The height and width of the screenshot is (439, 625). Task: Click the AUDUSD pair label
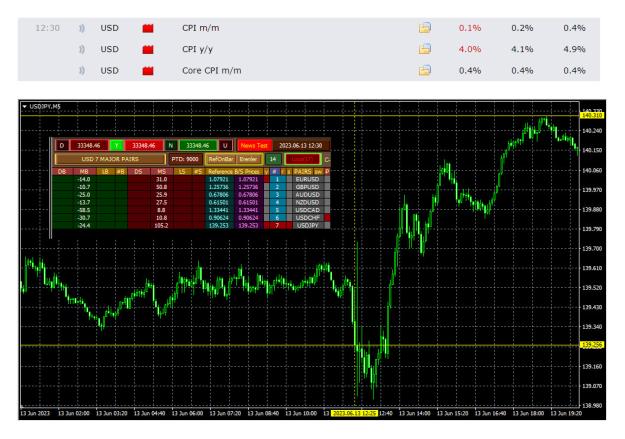(x=307, y=195)
